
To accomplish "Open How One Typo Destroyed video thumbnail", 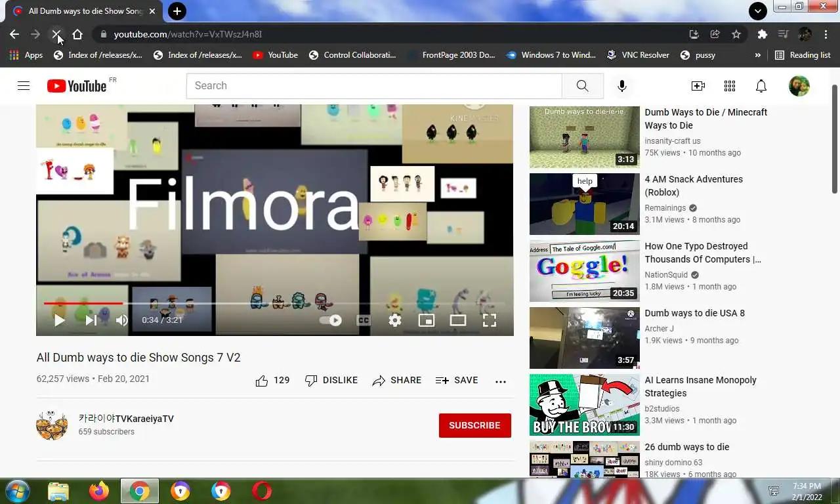I will click(x=584, y=271).
